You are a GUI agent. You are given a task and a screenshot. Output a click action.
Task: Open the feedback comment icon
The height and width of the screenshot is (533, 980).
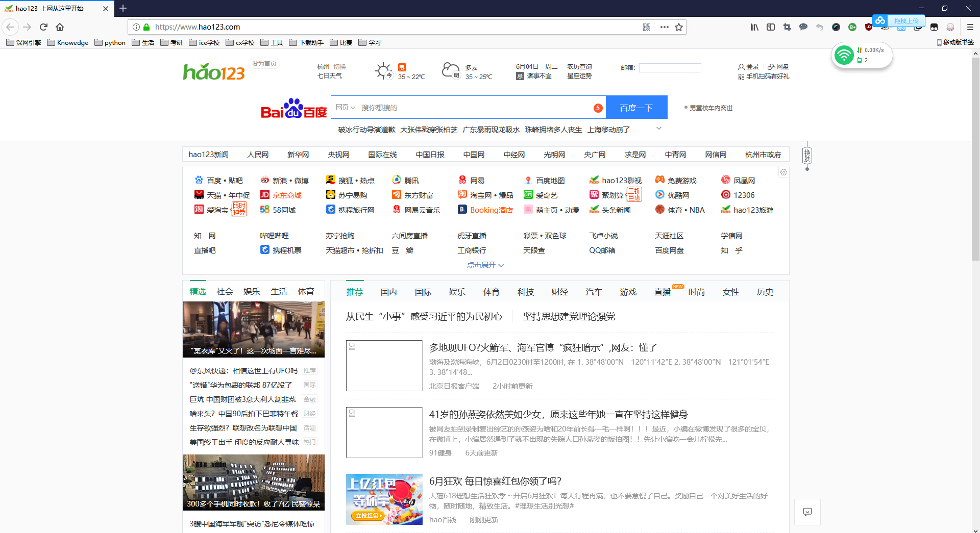(807, 512)
